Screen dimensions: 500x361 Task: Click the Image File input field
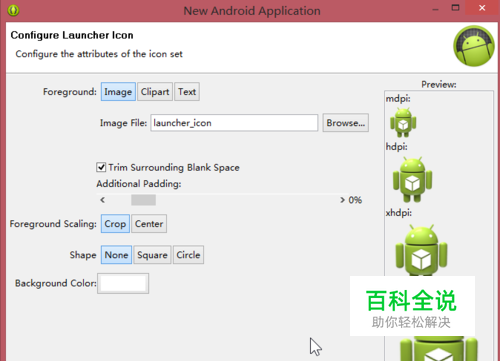pos(234,123)
